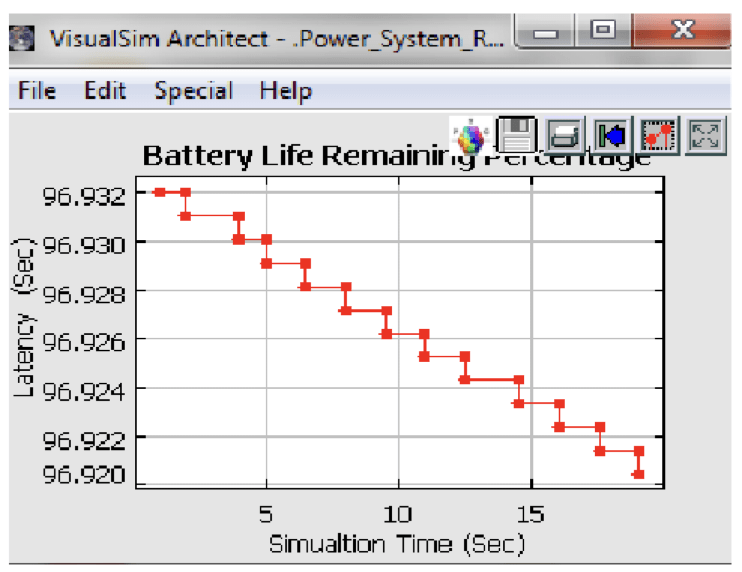742x572 pixels.
Task: Click the fill-to-fit rescale plot icon
Action: pos(706,134)
